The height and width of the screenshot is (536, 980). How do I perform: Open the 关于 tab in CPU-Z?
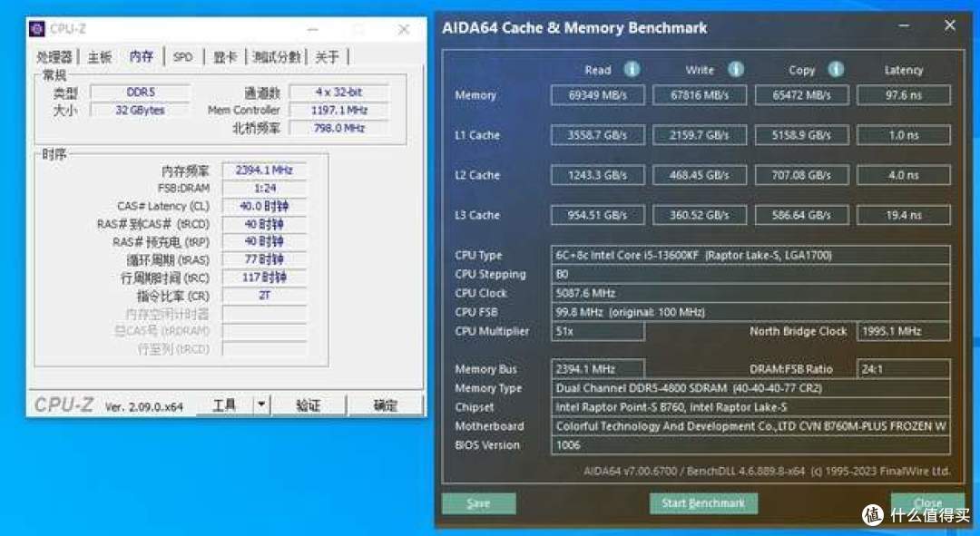tap(327, 57)
